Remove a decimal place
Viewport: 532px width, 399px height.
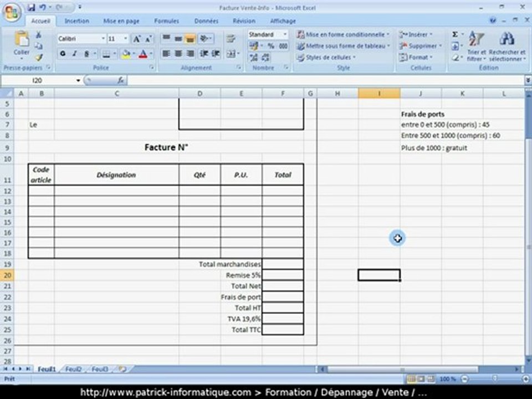point(265,57)
